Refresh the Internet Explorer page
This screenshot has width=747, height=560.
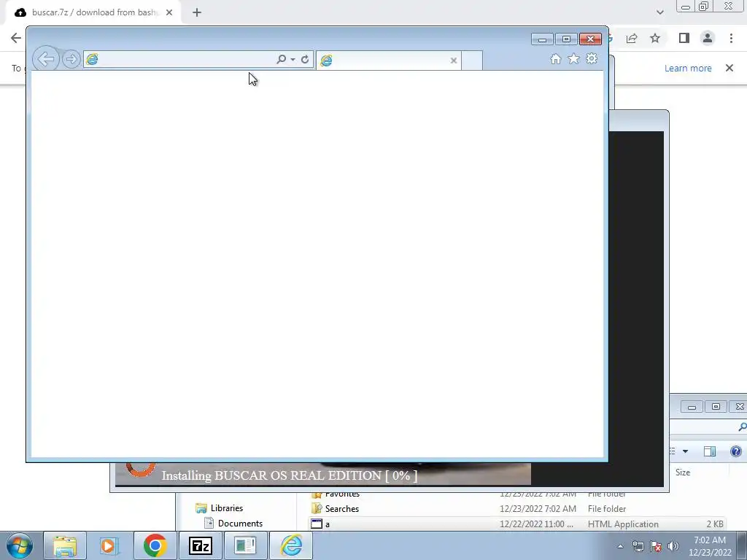pyautogui.click(x=305, y=60)
